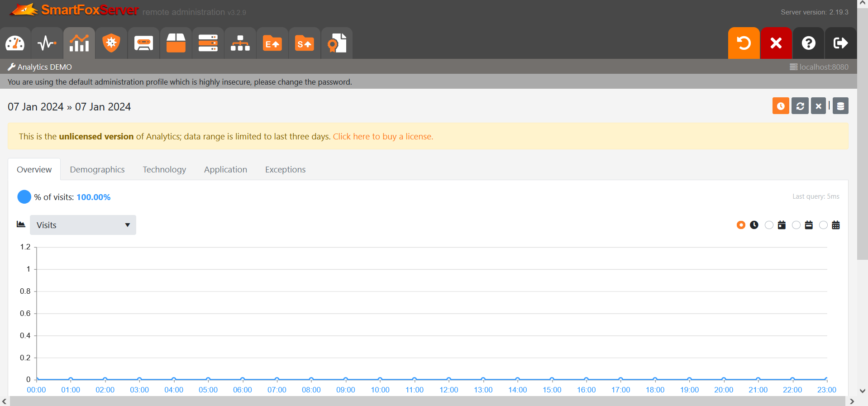Screen dimensions: 868x406
Task: Click the gray refresh data button
Action: [x=800, y=106]
